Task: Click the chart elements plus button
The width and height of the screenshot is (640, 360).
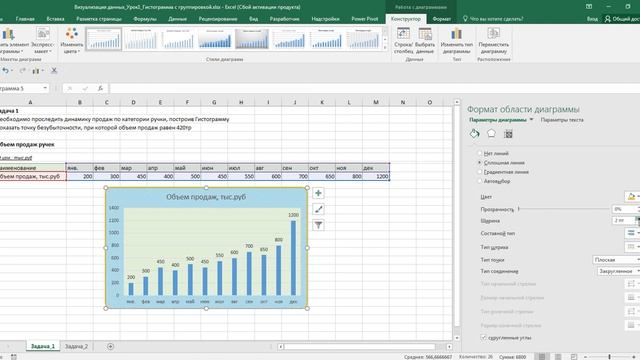Action: pos(318,193)
